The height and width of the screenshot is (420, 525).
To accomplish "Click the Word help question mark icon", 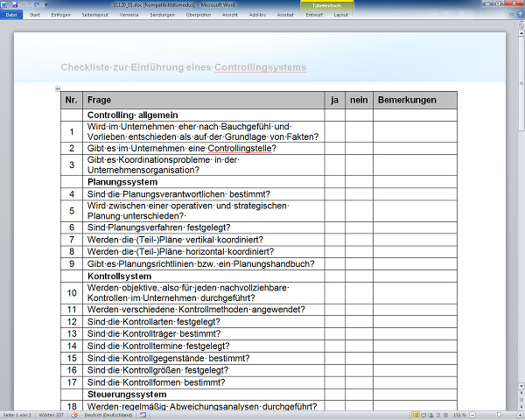I will point(519,15).
